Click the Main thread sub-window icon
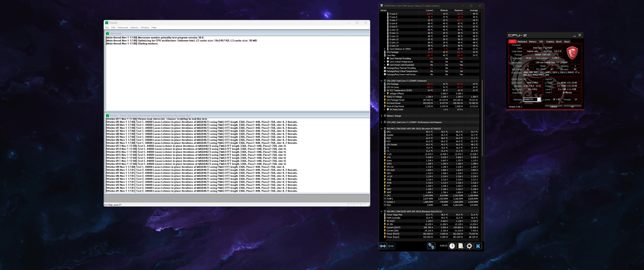This screenshot has height=270, width=644. 107,33
